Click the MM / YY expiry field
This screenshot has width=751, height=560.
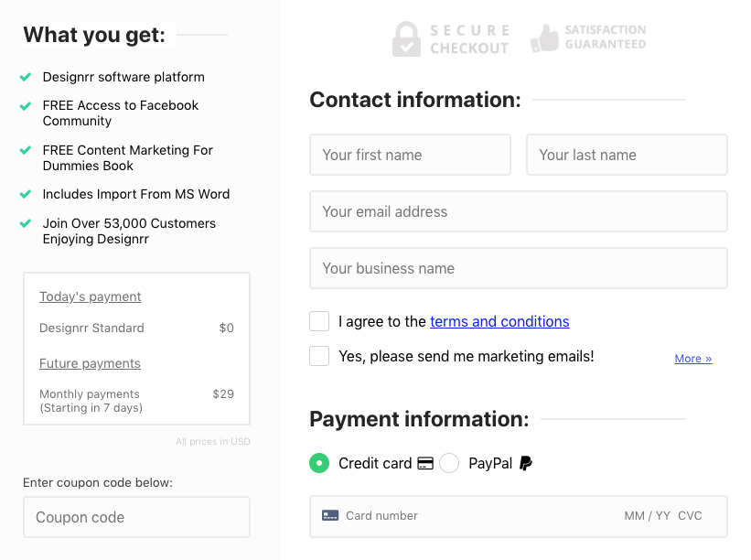click(x=647, y=516)
